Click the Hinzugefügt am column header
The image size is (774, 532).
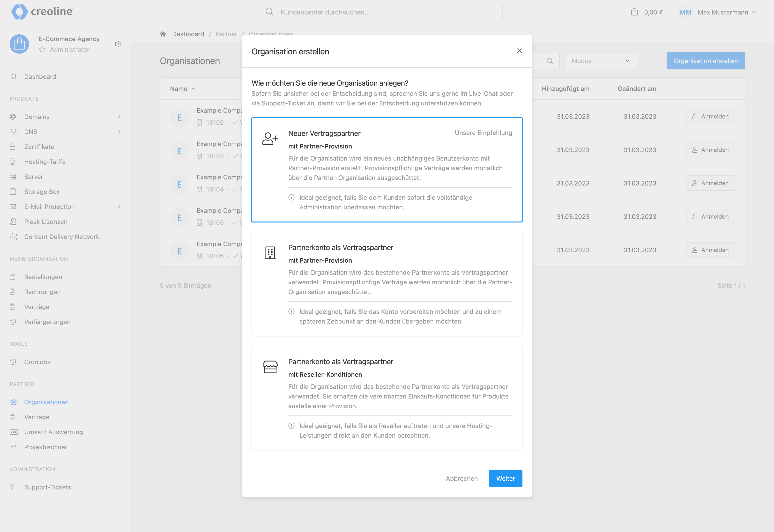click(x=565, y=89)
